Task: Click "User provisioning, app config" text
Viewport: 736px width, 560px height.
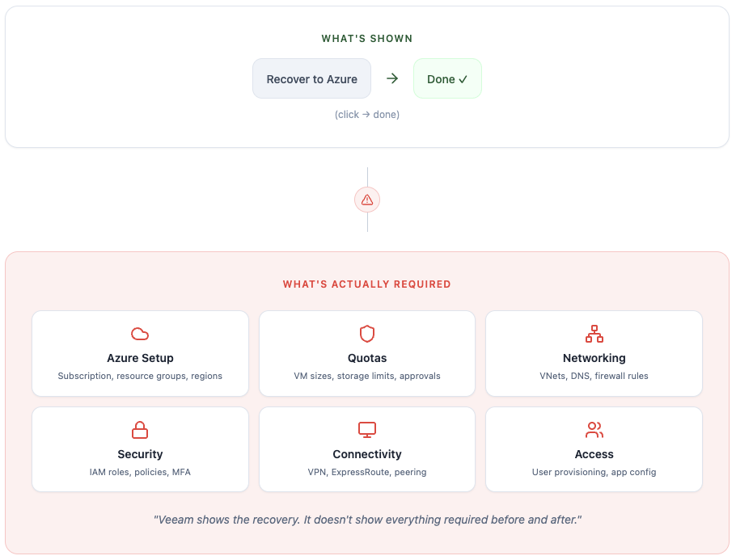Action: click(x=594, y=472)
